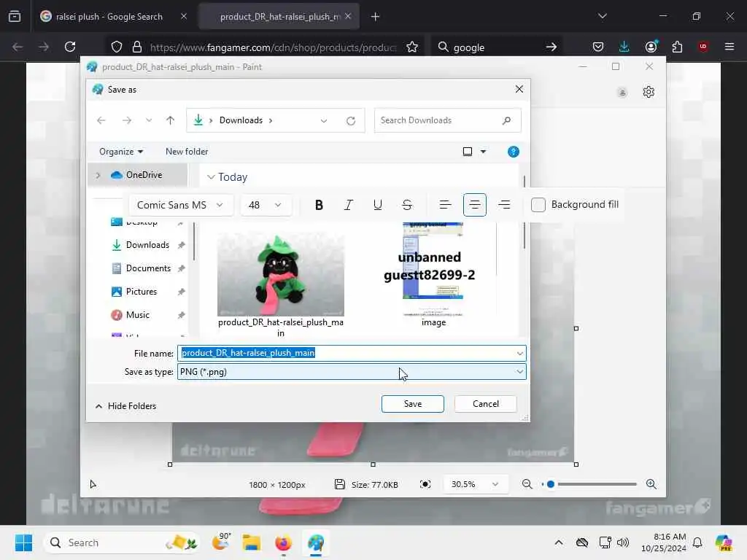The image size is (747, 560).
Task: Bookmark this page star icon
Action: [x=412, y=47]
